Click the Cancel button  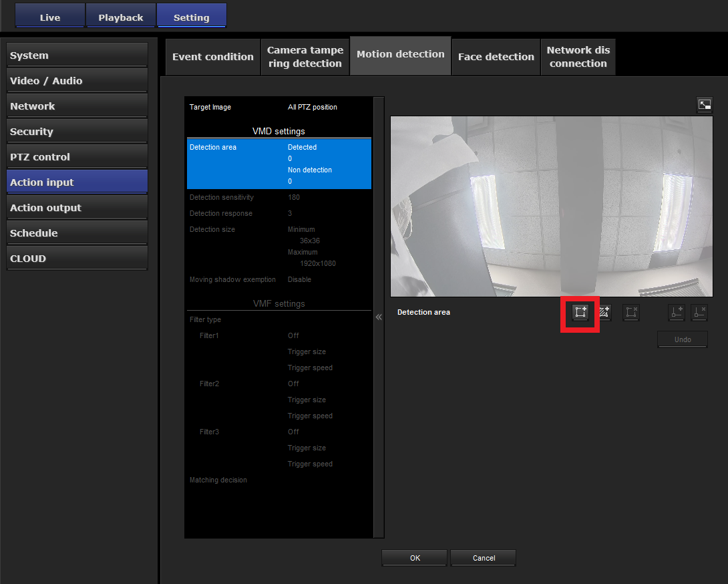coord(483,558)
